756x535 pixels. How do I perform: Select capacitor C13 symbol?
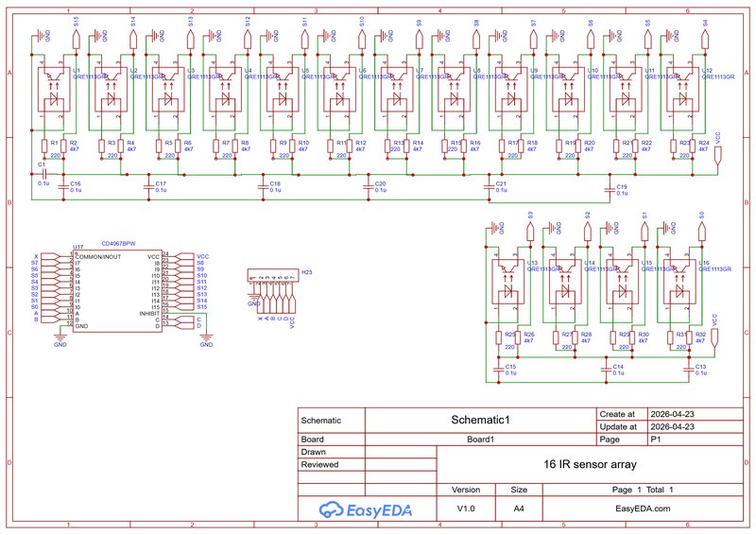click(x=690, y=370)
